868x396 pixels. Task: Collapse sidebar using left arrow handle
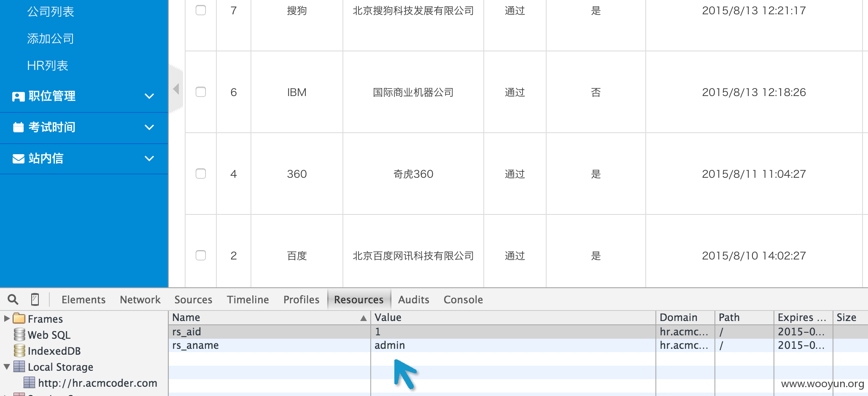176,89
